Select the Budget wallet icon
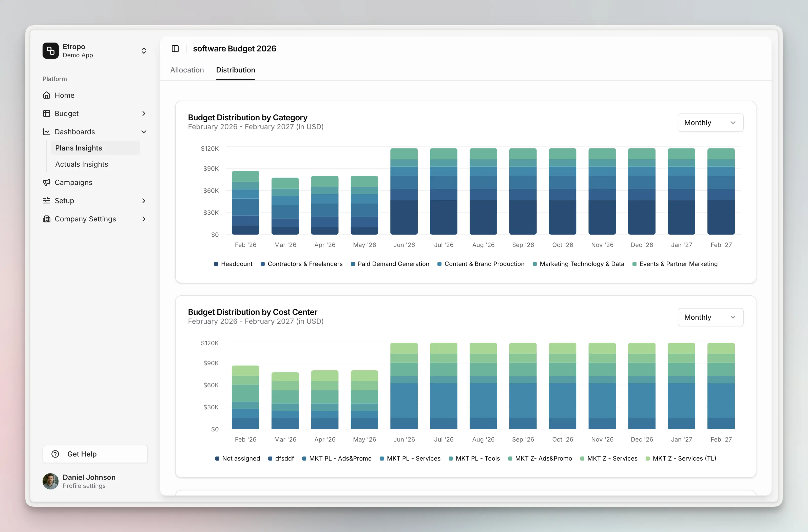 point(47,113)
